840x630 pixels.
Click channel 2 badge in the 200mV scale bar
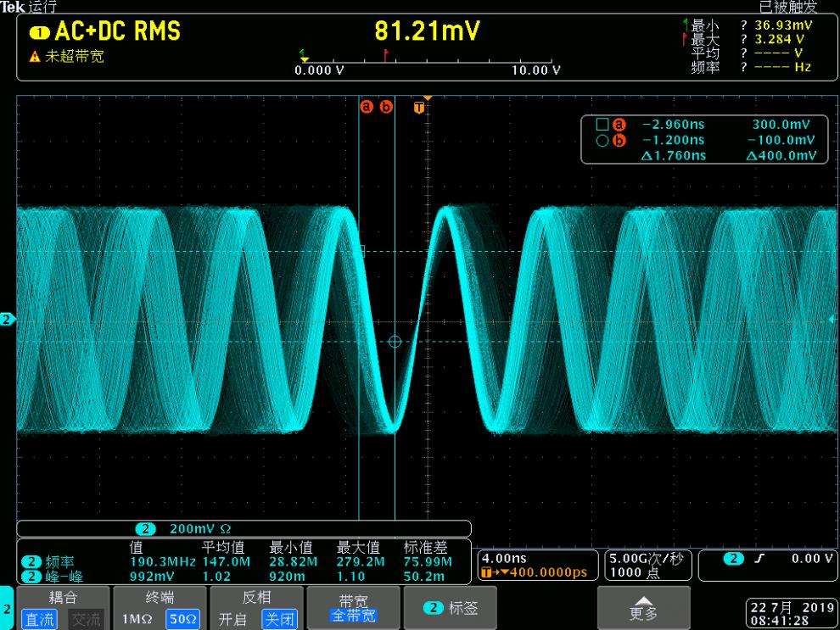coord(147,528)
